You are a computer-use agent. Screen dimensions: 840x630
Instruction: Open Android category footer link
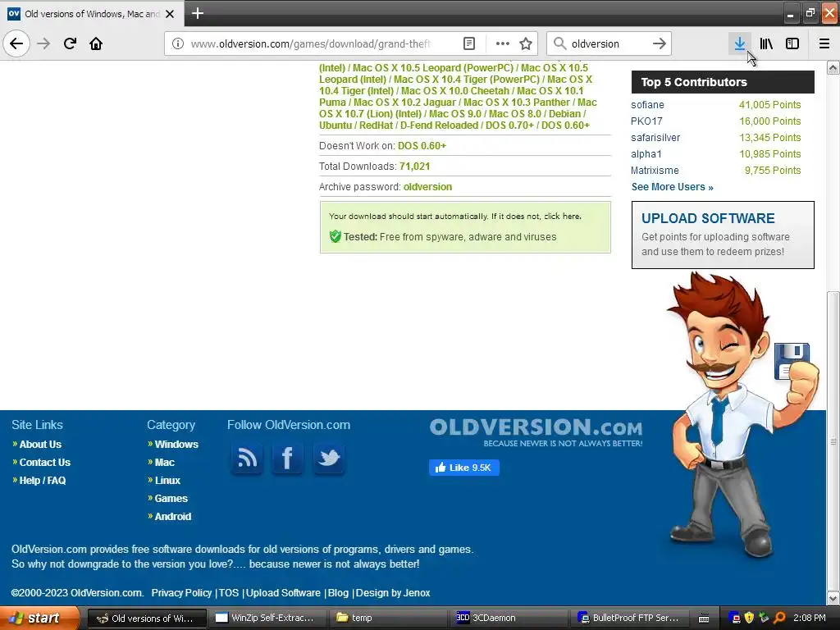pos(172,517)
